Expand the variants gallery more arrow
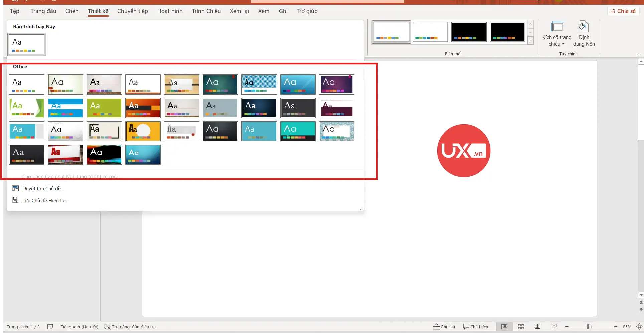The image size is (644, 333). pos(530,40)
